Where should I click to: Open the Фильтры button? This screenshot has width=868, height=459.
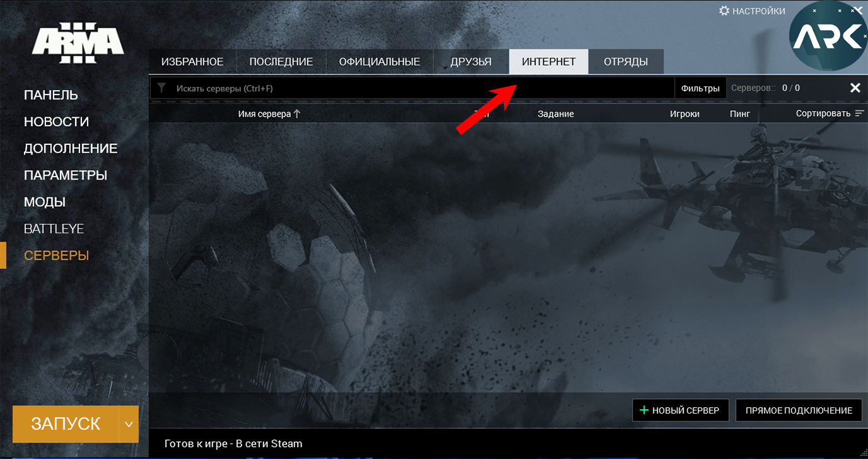700,88
